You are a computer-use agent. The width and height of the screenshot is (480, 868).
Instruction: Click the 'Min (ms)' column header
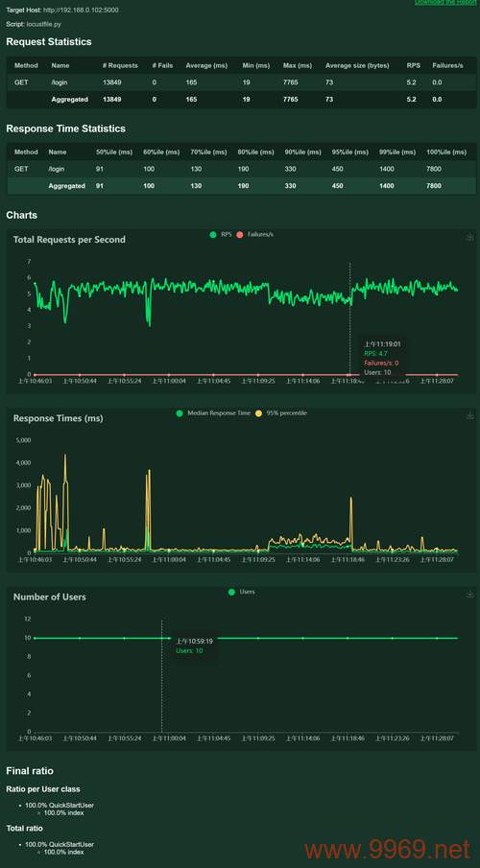(256, 65)
